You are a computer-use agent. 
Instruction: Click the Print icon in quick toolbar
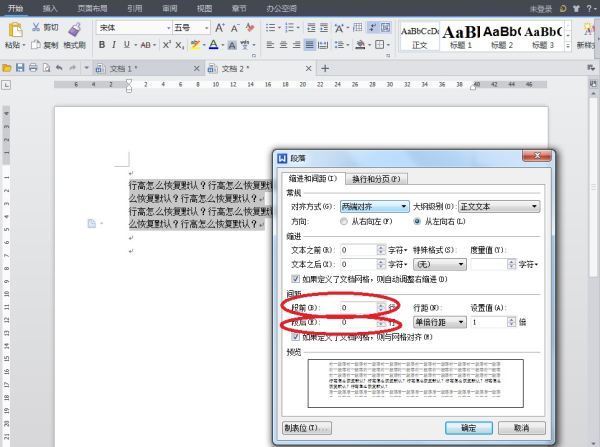[33, 68]
